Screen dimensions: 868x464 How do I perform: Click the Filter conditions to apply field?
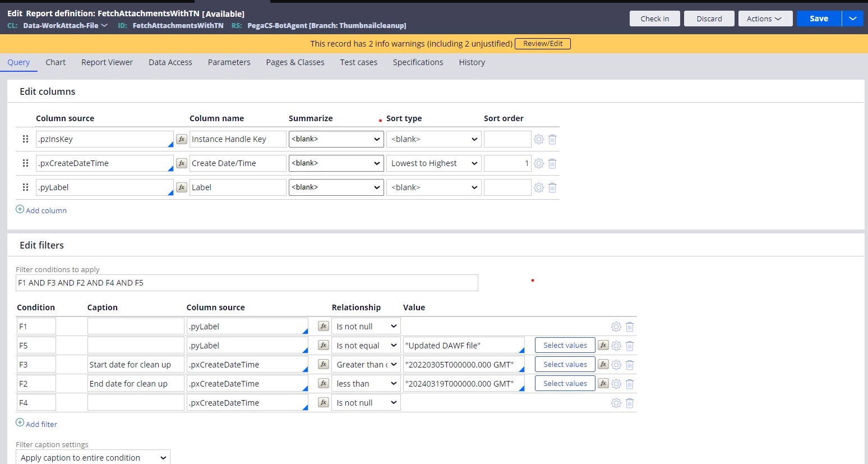247,283
